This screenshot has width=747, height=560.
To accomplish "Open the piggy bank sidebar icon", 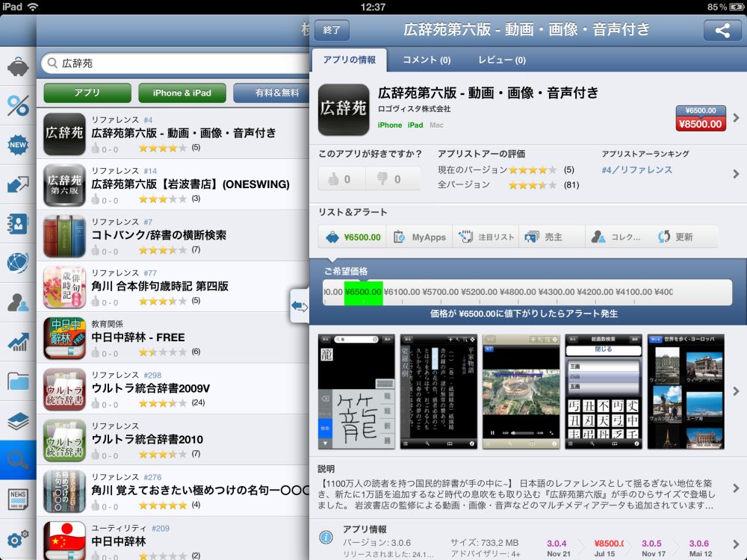I will 18,66.
